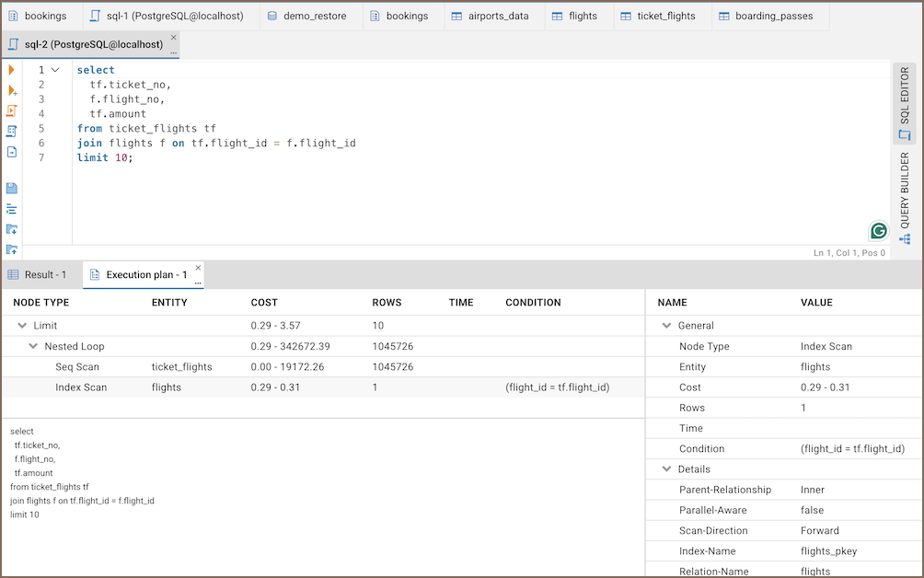The width and height of the screenshot is (924, 578).
Task: Click the download script folder icon
Action: click(12, 229)
